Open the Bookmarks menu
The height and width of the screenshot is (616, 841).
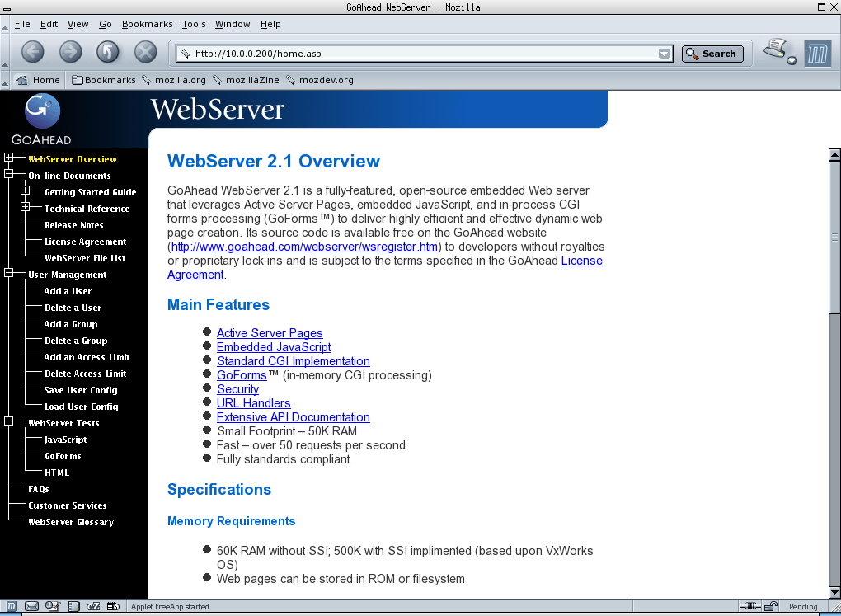point(147,24)
